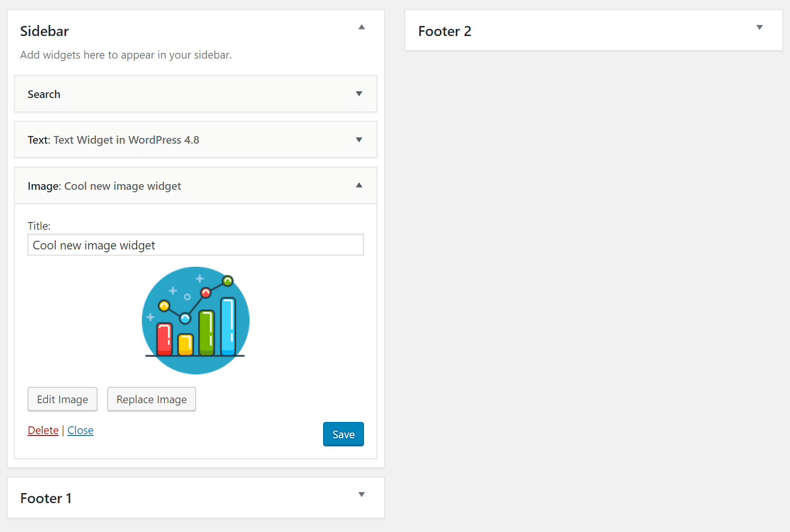Select the widget Title input field
The width and height of the screenshot is (790, 532).
point(195,245)
